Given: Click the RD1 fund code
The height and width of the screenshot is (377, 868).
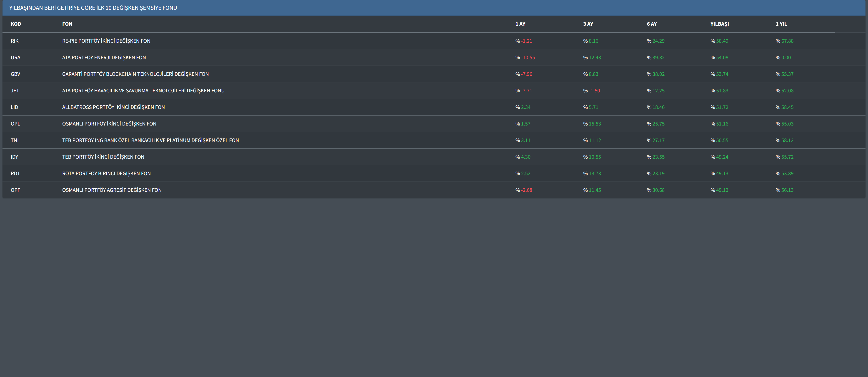Looking at the screenshot, I should click(x=15, y=173).
